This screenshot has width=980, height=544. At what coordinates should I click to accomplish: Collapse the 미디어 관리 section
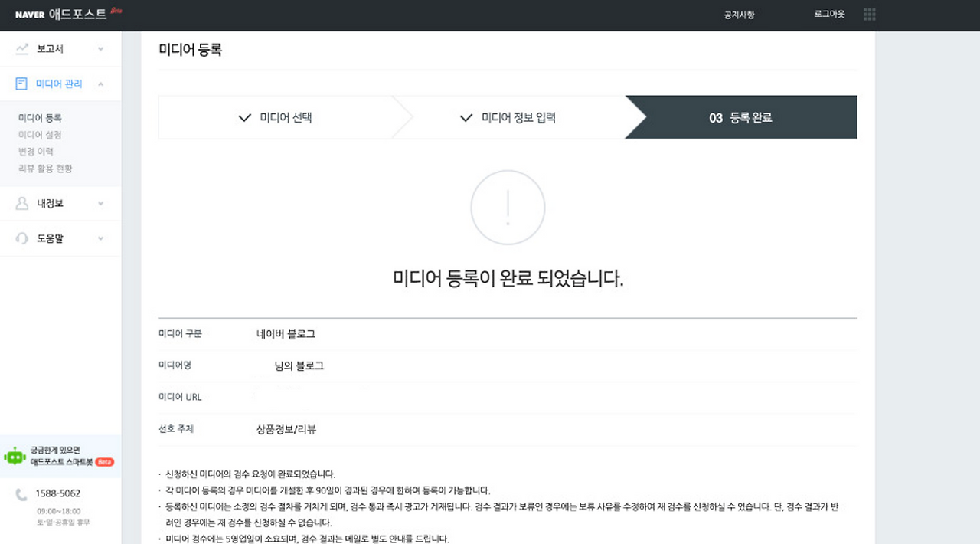click(100, 84)
